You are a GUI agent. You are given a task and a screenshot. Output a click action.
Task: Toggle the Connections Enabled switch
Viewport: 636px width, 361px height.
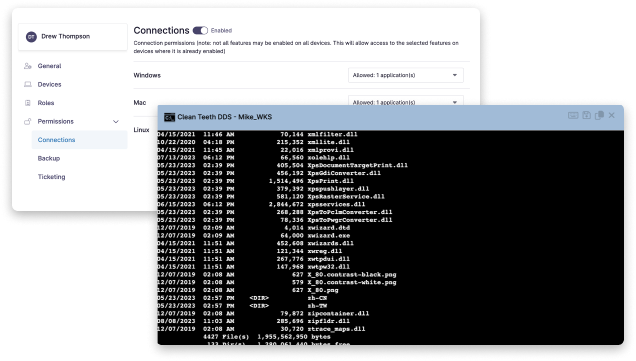200,30
